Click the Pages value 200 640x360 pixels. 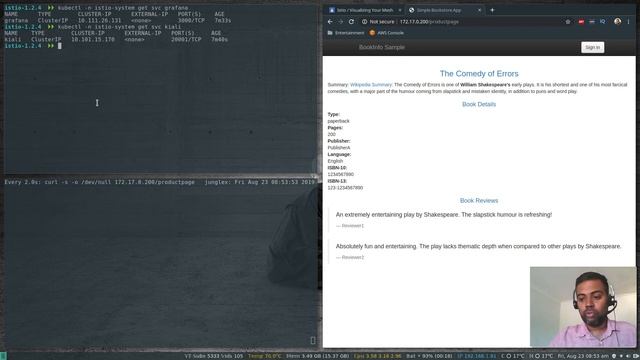click(x=331, y=134)
